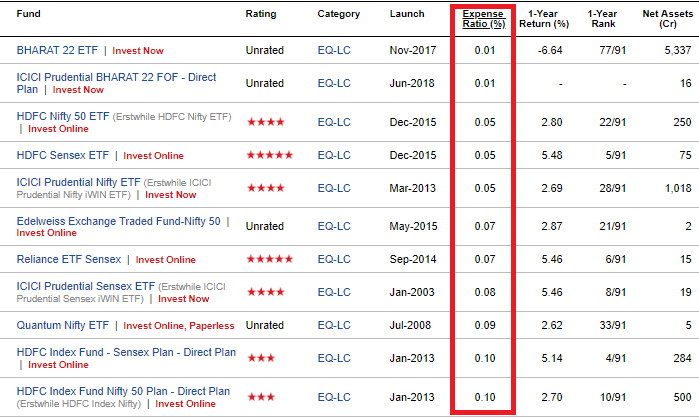Select launch date Nov-2017
699x417 pixels.
click(x=413, y=50)
